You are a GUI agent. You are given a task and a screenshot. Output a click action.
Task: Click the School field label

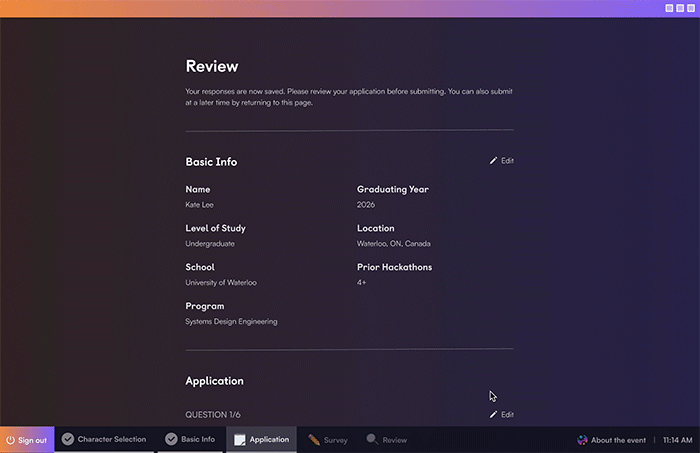coord(200,267)
